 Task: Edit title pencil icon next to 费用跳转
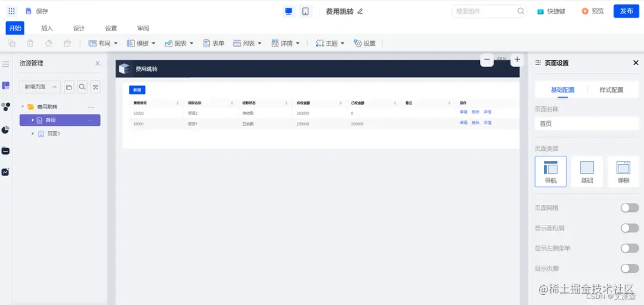[x=360, y=11]
